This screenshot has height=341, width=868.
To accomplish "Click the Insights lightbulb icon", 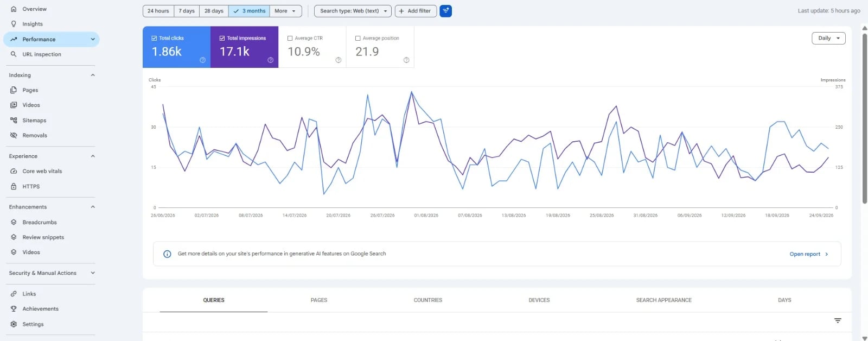I will (x=14, y=24).
